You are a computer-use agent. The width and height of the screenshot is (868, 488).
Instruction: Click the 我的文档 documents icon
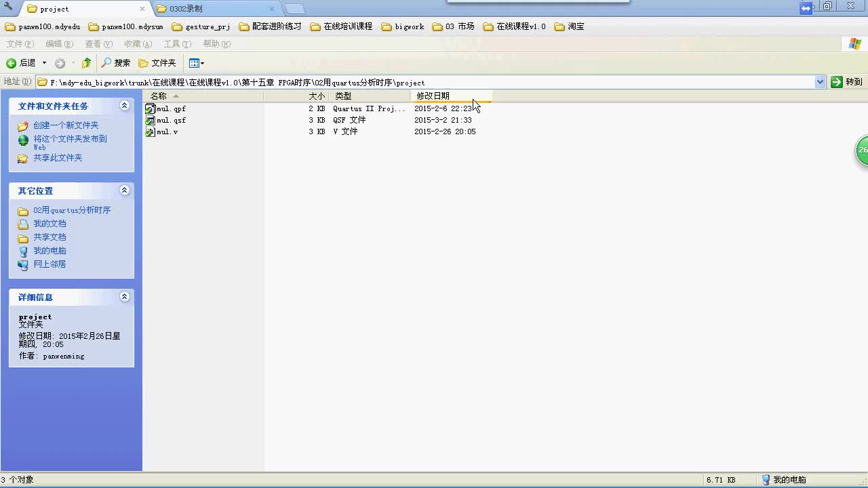click(x=23, y=224)
